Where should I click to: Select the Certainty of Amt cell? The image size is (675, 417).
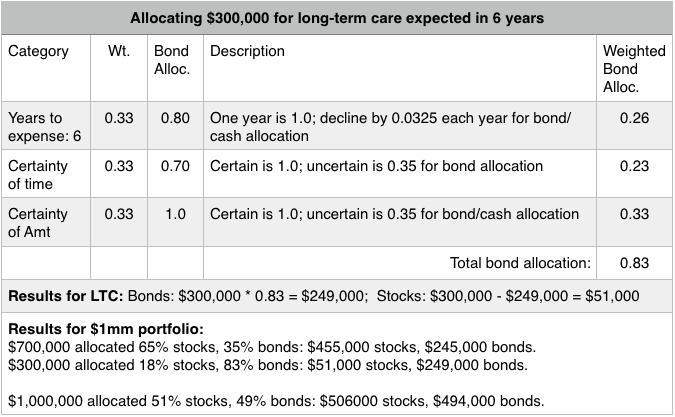39,223
